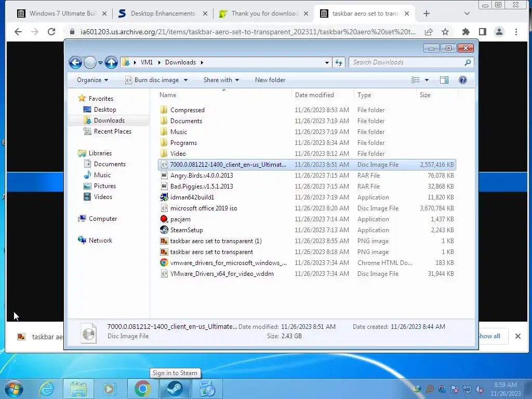This screenshot has width=532, height=399.
Task: Switch to the Thank you for download tab
Action: [264, 14]
